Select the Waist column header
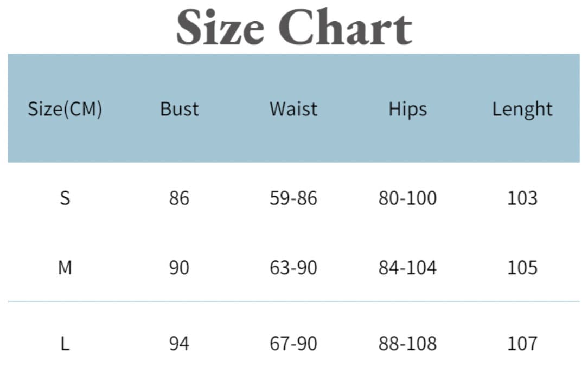 (293, 110)
